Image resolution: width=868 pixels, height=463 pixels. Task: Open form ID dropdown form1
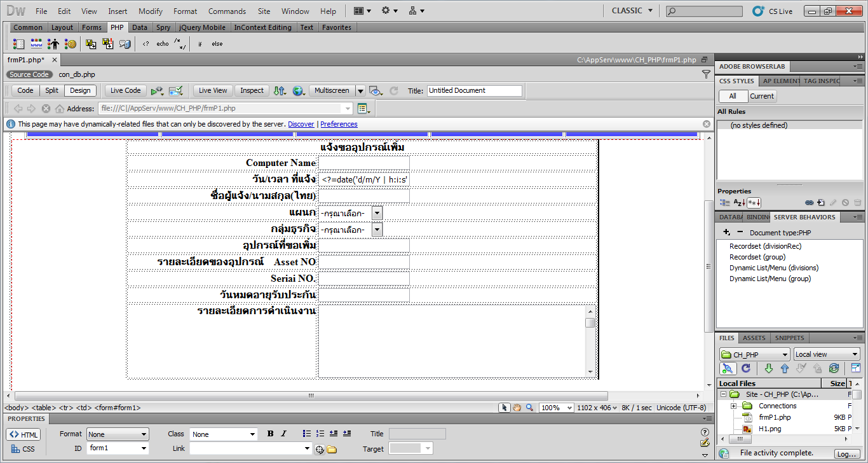tap(118, 448)
